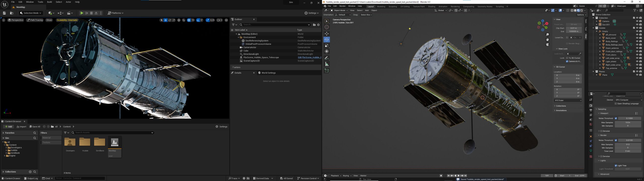
Task: Click Output Log button in Unreal status bar
Action: [31, 178]
